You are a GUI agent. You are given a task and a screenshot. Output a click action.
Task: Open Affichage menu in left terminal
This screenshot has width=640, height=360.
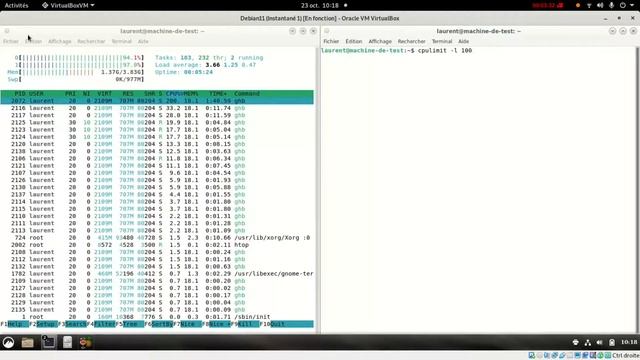tap(60, 41)
